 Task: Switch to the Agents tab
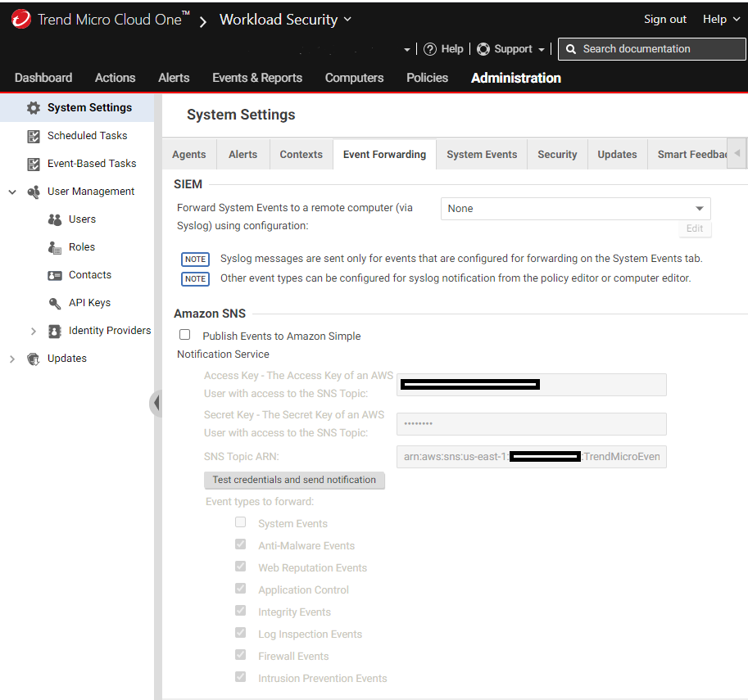189,155
